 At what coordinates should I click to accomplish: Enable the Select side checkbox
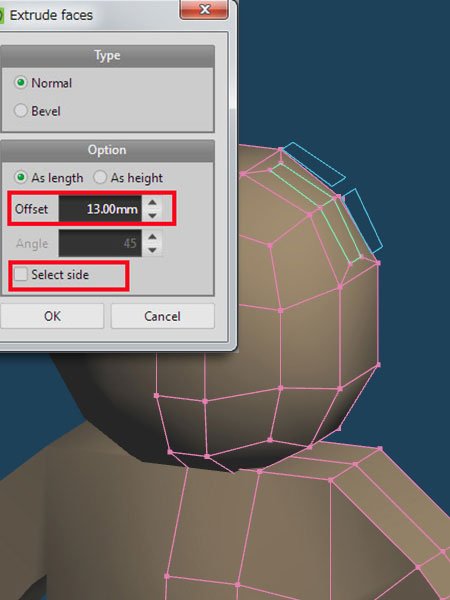click(21, 274)
